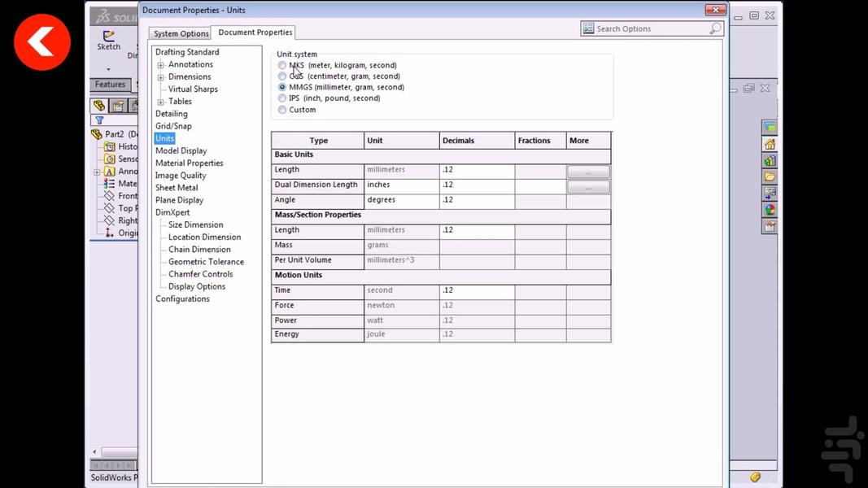Screen dimensions: 868x488
Task: Open the Design Library panel
Action: pyautogui.click(x=769, y=160)
